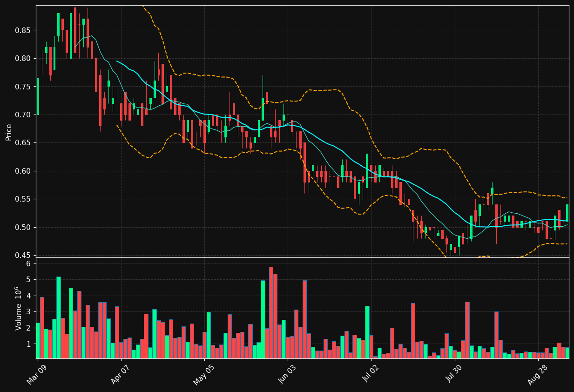Viewport: 574px width, 392px height.
Task: Click the Volume 10^6 axis title
Action: (x=19, y=308)
